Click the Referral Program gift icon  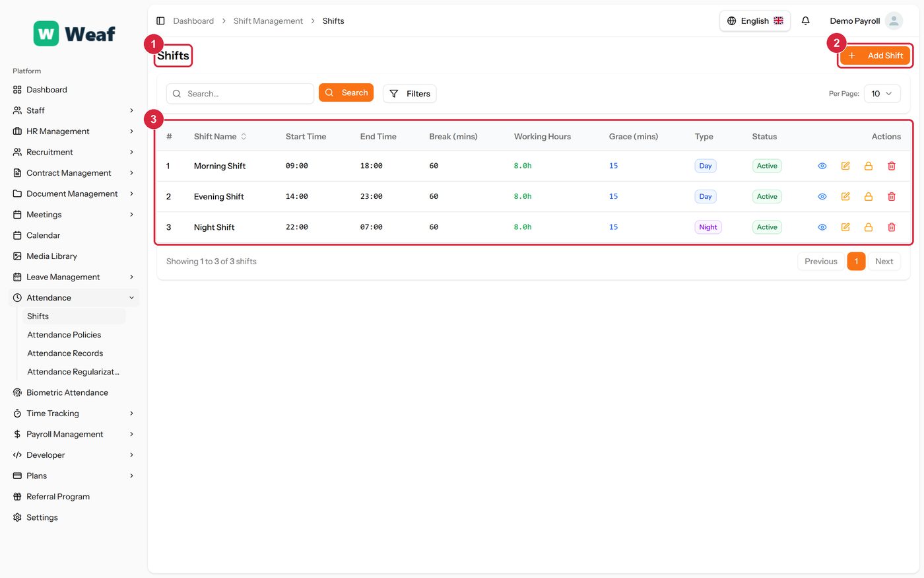click(x=17, y=497)
